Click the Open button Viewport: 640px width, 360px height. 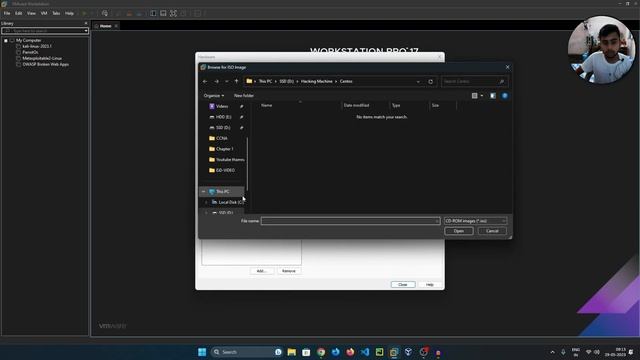(x=459, y=231)
